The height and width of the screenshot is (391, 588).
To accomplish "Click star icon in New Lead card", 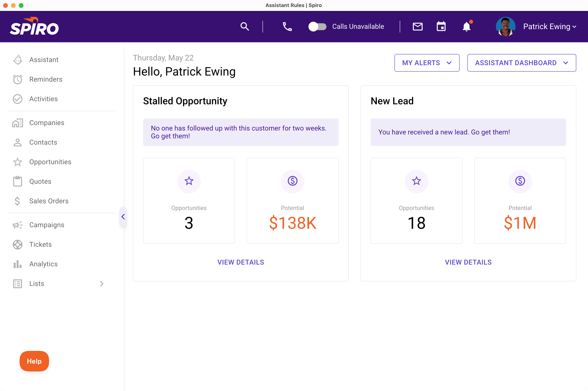I will [x=417, y=181].
